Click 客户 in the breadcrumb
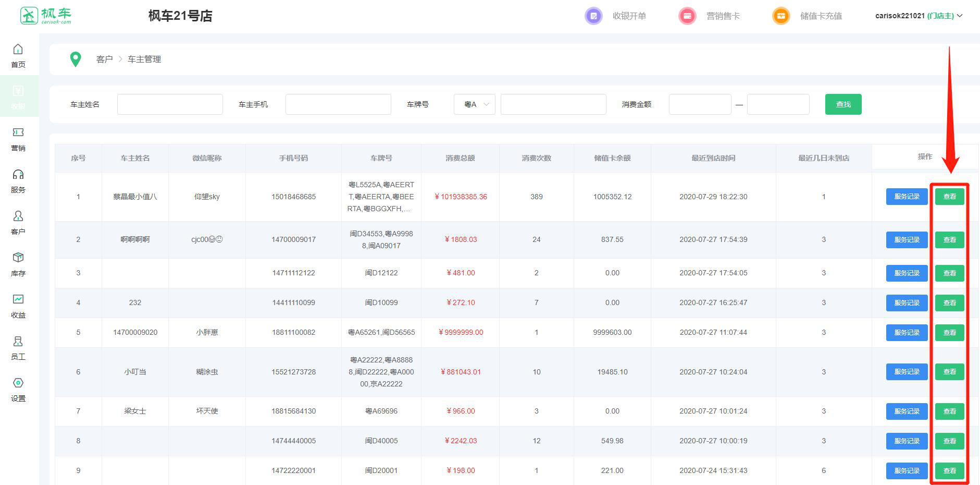This screenshot has width=980, height=485. [104, 59]
